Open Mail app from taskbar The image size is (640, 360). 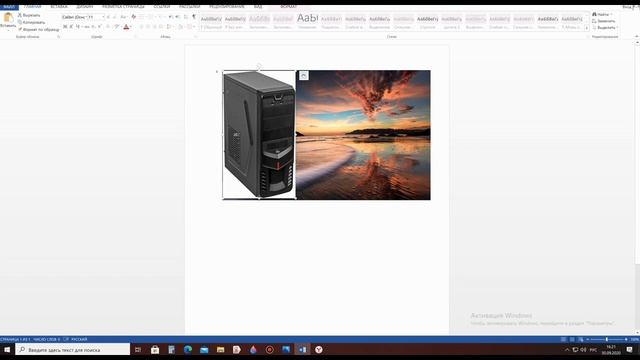point(204,350)
